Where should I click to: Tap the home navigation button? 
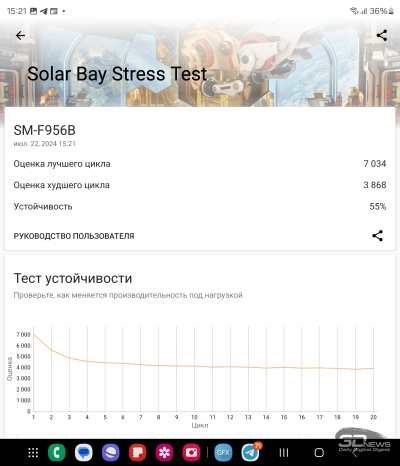(x=319, y=453)
